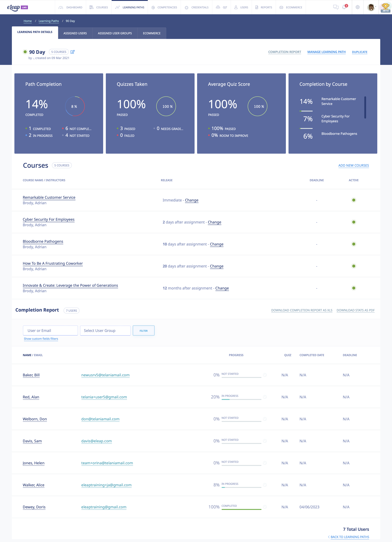Open the messages chat icon
Viewport: 392px width, 542px height.
pyautogui.click(x=336, y=7)
